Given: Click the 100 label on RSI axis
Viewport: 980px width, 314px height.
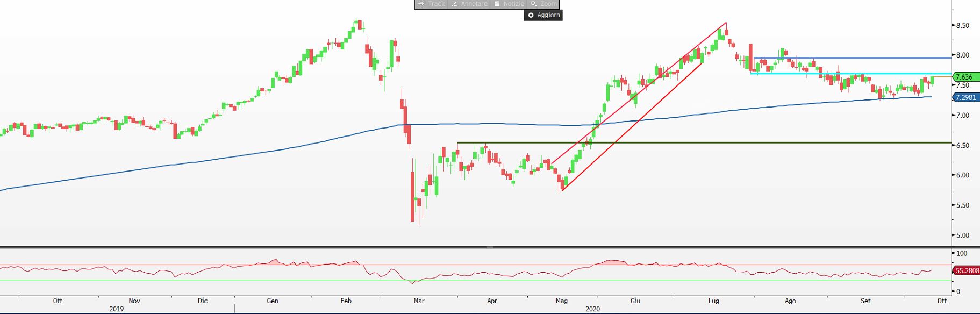Looking at the screenshot, I should pyautogui.click(x=962, y=253).
